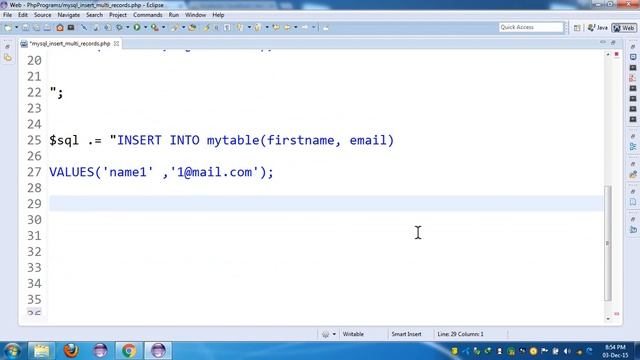
Task: Switch to the Java perspective
Action: coord(598,28)
